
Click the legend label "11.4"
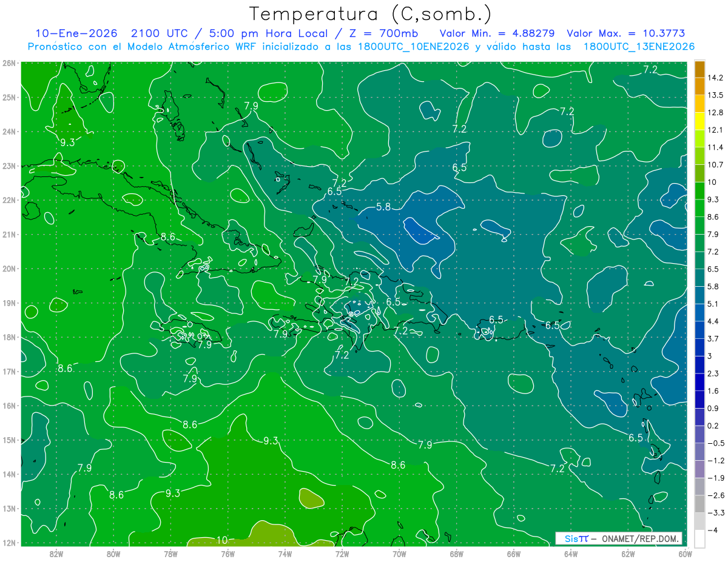click(x=715, y=147)
